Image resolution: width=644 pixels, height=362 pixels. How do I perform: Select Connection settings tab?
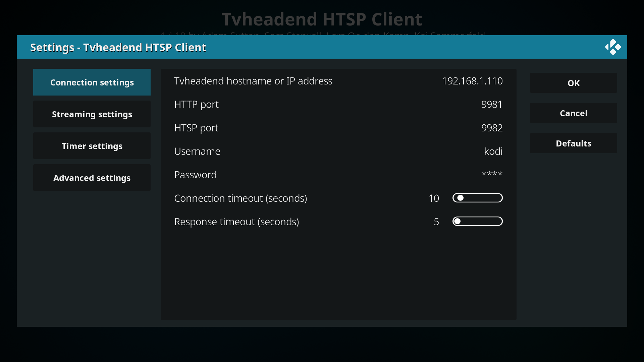click(92, 82)
